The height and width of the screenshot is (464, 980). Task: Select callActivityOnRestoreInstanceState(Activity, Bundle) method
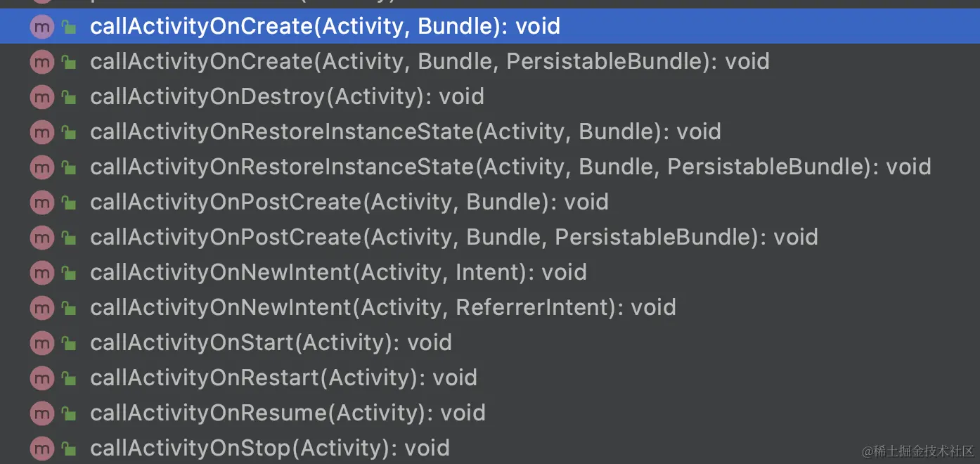[x=405, y=132]
